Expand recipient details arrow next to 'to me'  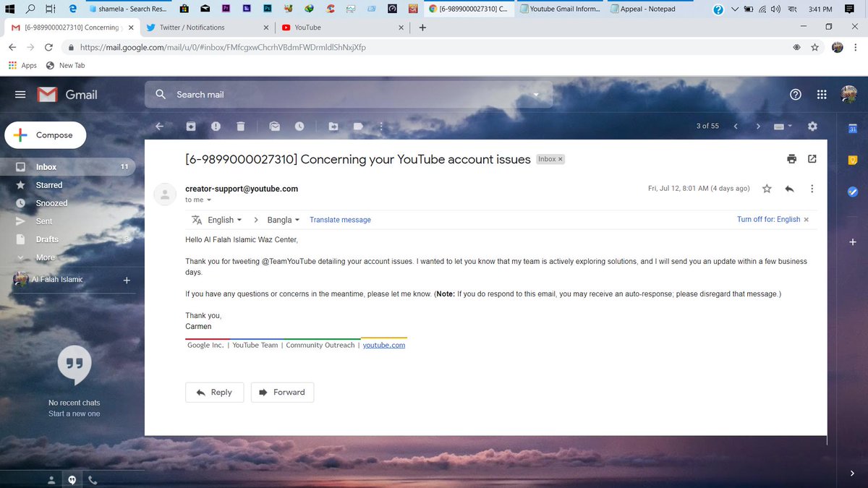click(209, 200)
